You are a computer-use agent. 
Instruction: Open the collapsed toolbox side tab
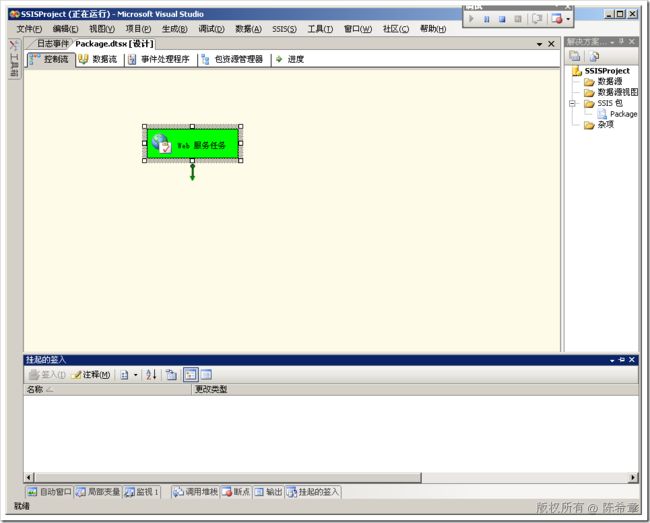14,59
